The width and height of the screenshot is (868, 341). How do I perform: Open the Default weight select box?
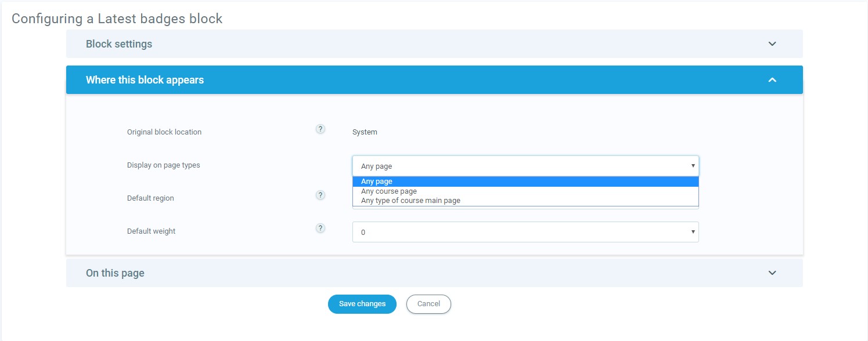525,232
